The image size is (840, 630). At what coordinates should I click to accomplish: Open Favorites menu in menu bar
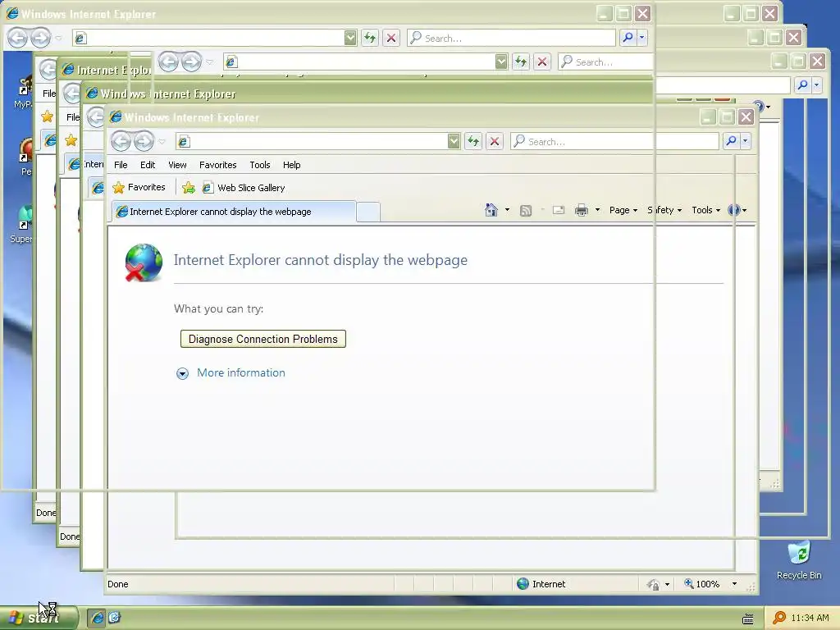pos(217,165)
